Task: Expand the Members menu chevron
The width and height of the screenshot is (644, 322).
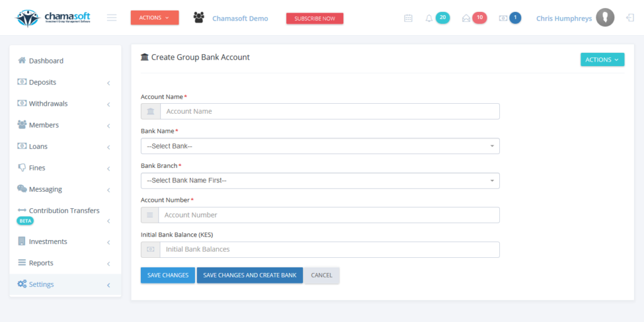Action: pyautogui.click(x=109, y=126)
